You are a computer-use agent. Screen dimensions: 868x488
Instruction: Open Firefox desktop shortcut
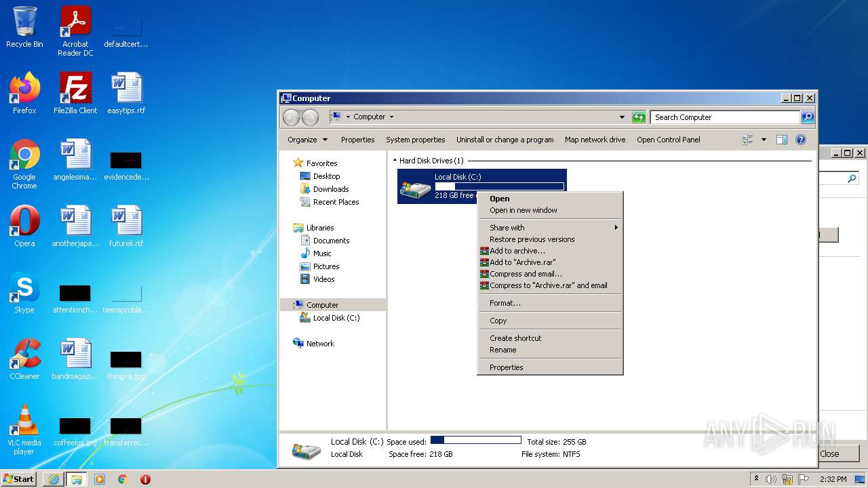[x=24, y=94]
